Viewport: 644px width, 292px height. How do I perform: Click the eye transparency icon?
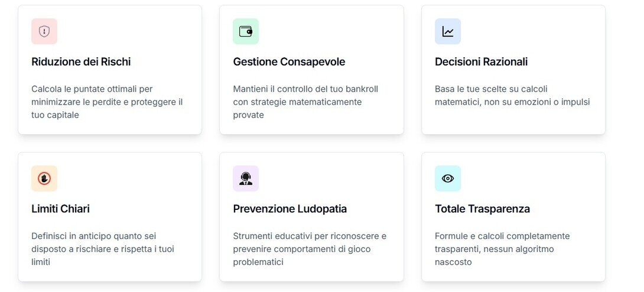click(x=448, y=179)
